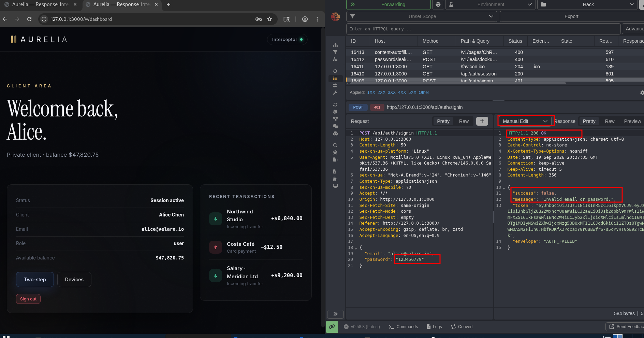Toggle the 5XX status filter
This screenshot has width=644, height=338.
click(x=412, y=93)
